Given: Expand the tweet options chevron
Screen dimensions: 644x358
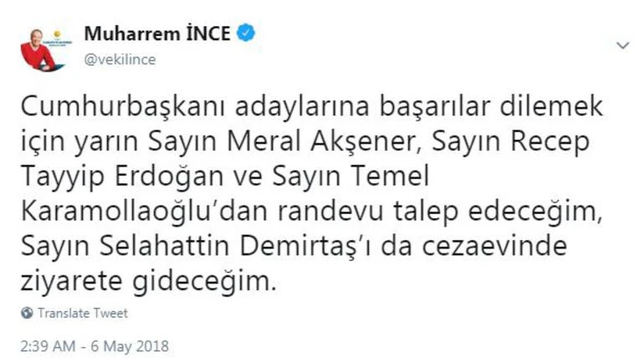Looking at the screenshot, I should 621,43.
